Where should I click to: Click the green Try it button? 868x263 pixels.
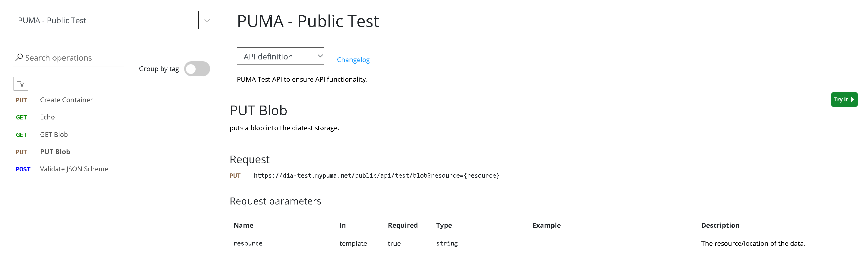click(x=844, y=100)
